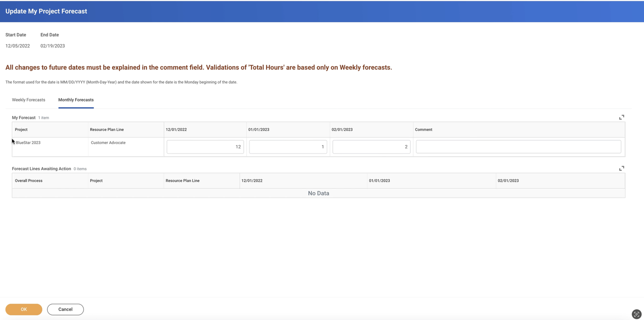Select the BlueStar 2023 project cell
644x320 pixels.
point(28,142)
